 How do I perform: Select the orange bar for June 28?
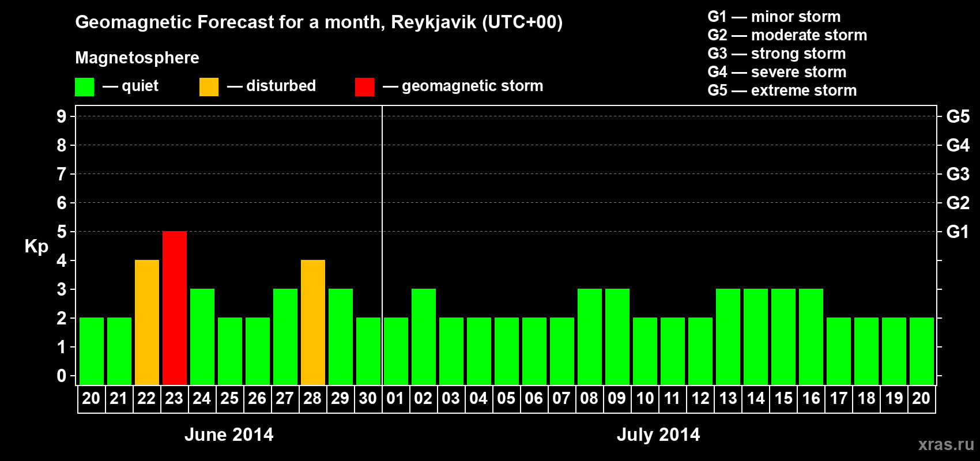(x=313, y=323)
